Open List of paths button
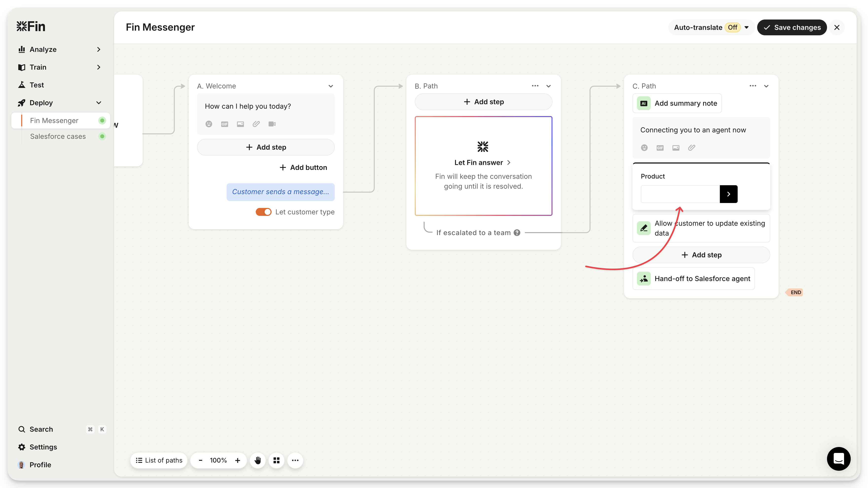This screenshot has width=868, height=488. [159, 460]
